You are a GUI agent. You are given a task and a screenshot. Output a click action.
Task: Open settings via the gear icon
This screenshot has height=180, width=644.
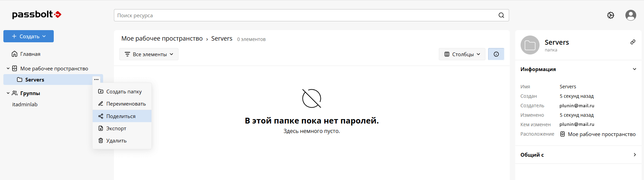pyautogui.click(x=611, y=15)
